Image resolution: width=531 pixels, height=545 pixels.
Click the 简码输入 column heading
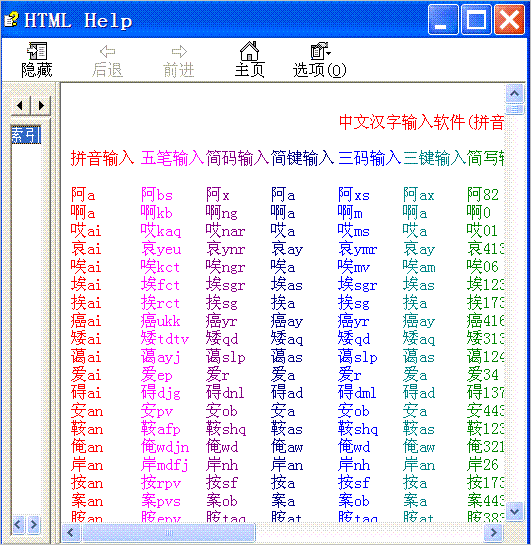[238, 158]
